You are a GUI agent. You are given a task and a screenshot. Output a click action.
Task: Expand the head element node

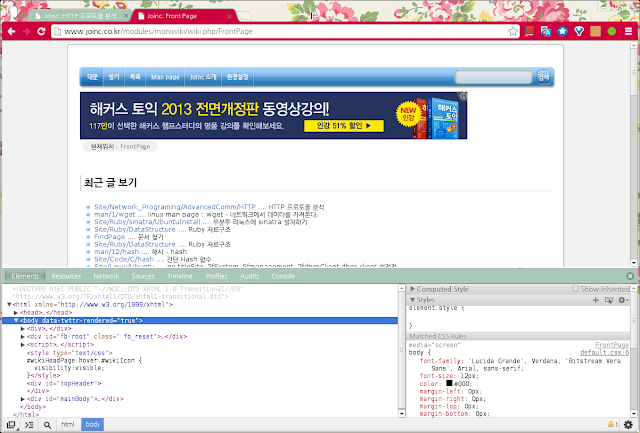(16, 313)
